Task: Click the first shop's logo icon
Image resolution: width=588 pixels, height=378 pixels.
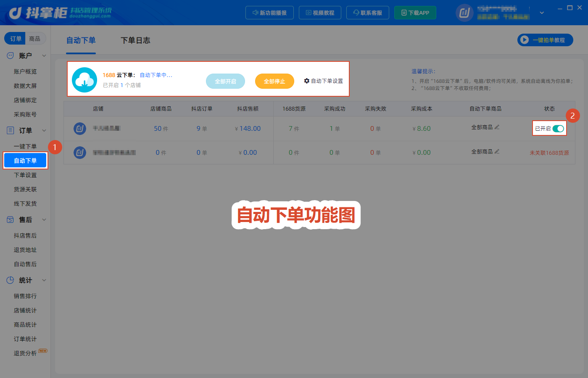Action: [x=80, y=128]
